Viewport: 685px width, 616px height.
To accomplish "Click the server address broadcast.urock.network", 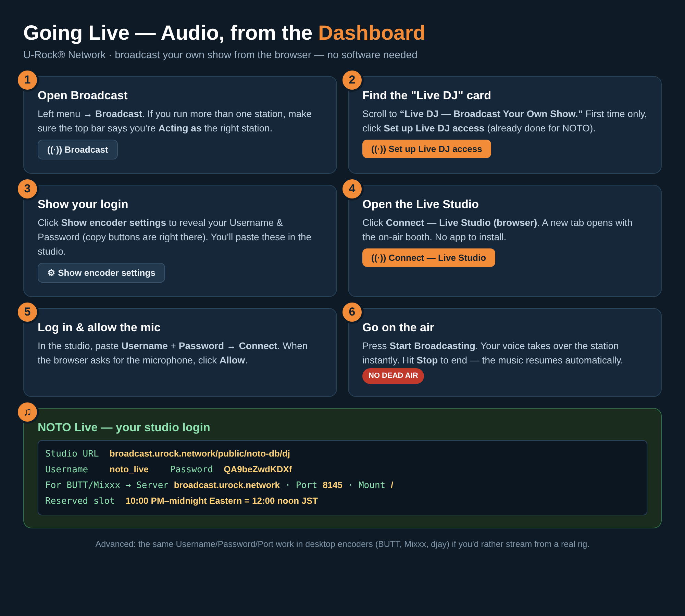I will (227, 485).
